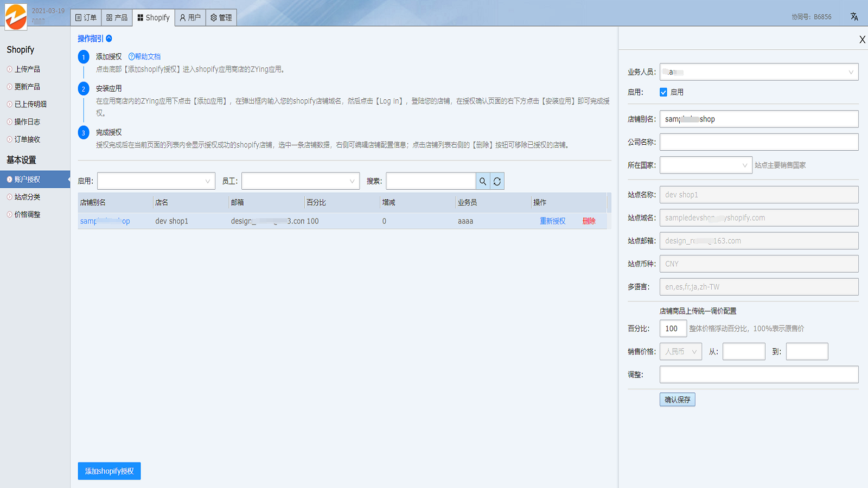Click the 店名 column header
868x488 pixels.
click(x=162, y=202)
